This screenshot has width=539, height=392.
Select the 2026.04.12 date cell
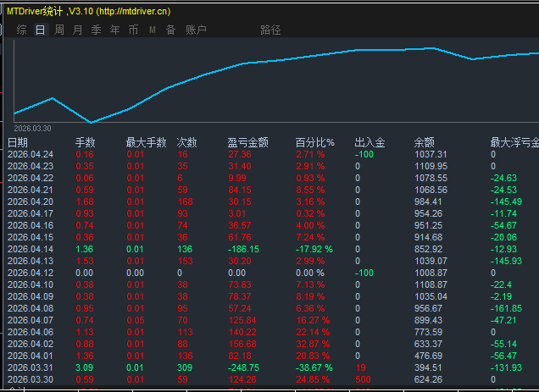click(x=31, y=273)
